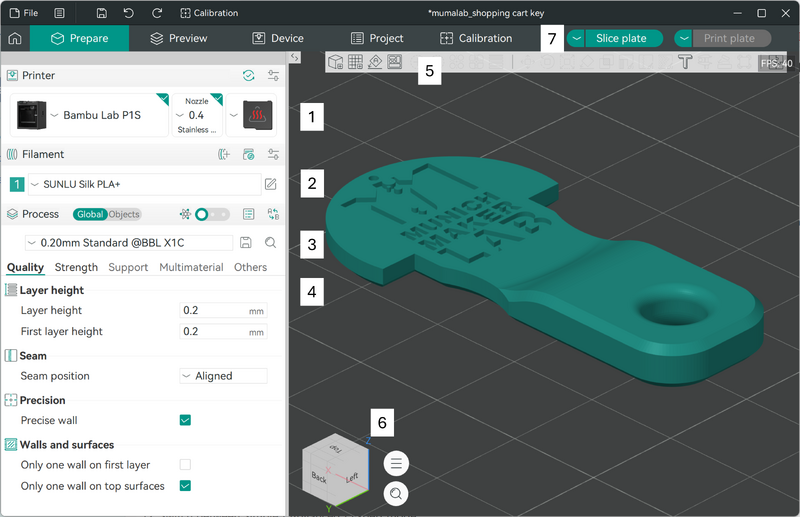Open the Seam position Aligned dropdown
This screenshot has height=517, width=800.
pos(223,376)
